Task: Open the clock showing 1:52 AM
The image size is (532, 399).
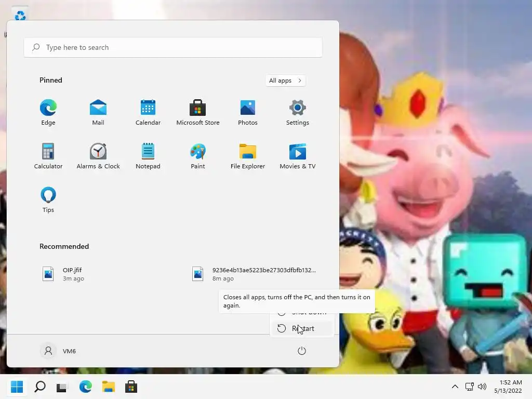Action: click(x=508, y=387)
